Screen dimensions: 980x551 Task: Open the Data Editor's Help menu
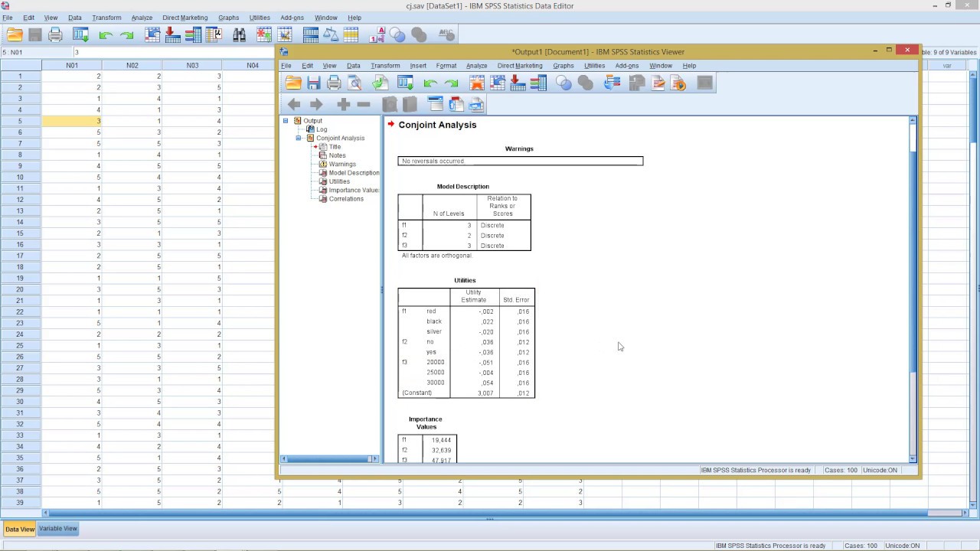coord(354,18)
